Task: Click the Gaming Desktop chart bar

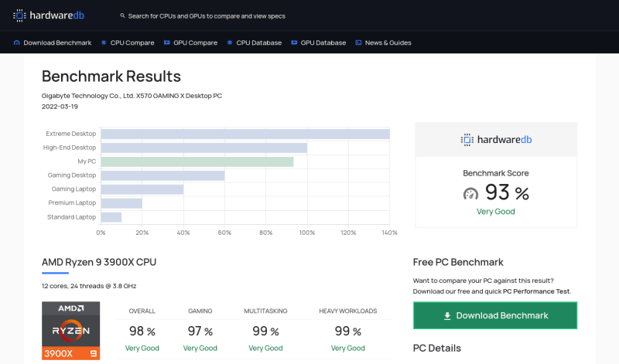Action: [x=162, y=175]
